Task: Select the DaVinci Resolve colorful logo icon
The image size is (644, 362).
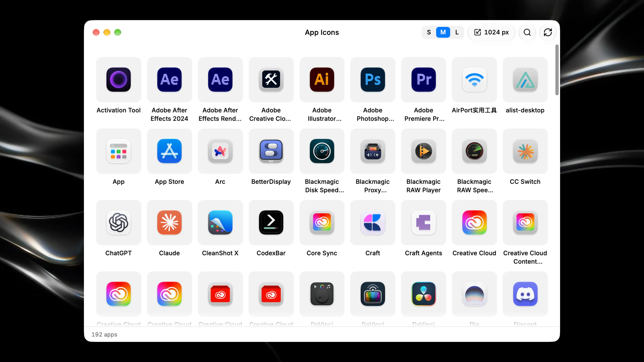Action: pyautogui.click(x=423, y=294)
